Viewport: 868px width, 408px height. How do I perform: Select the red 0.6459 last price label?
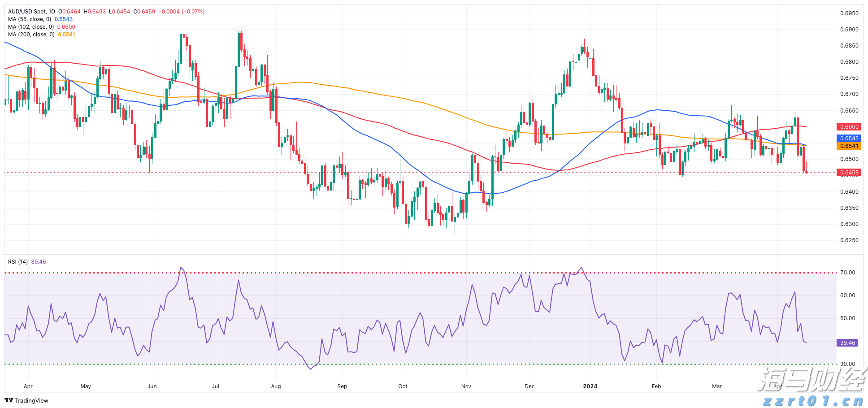849,173
